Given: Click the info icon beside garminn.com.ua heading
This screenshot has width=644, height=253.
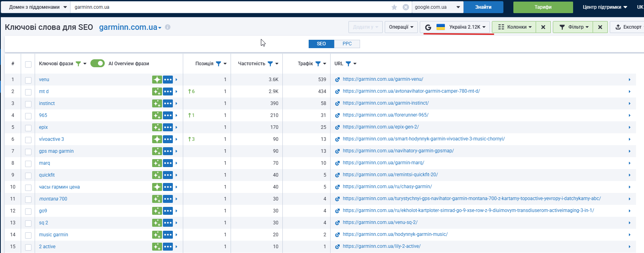Looking at the screenshot, I should point(168,27).
